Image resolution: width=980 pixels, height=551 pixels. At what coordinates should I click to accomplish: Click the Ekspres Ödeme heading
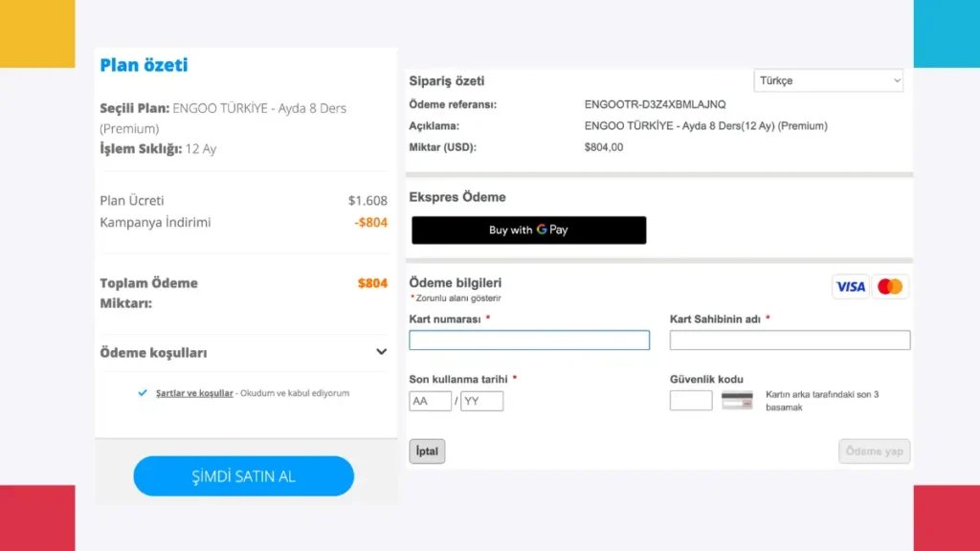457,197
